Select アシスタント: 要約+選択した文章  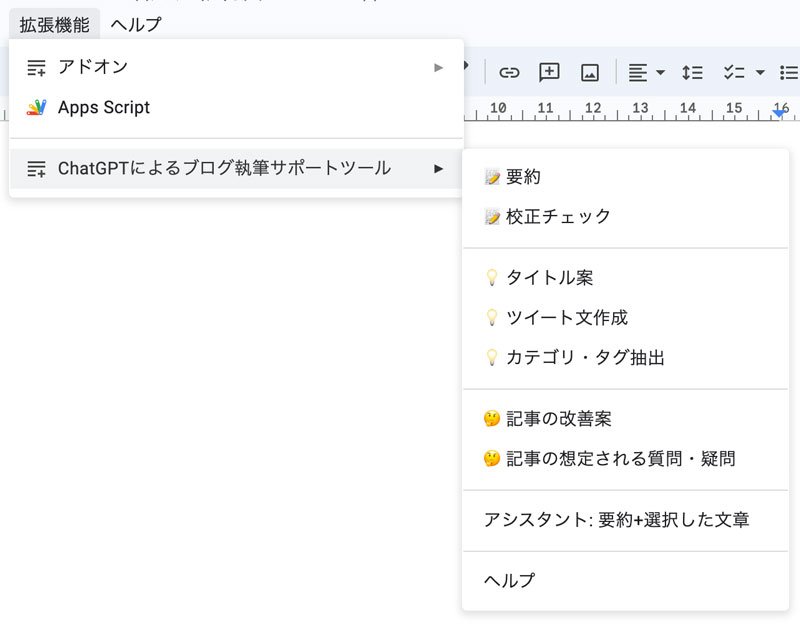(x=626, y=519)
